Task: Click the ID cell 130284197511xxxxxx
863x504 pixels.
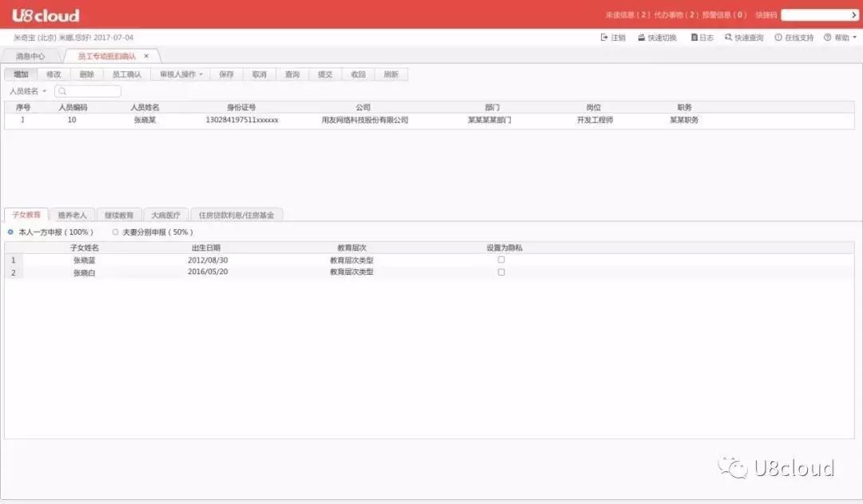Action: [x=242, y=120]
